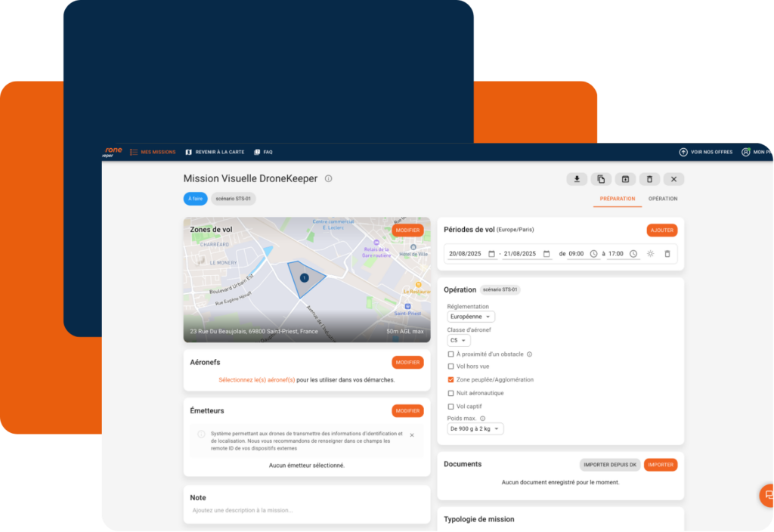Go to 'Mes Missions' in the top navigation
Viewport: 774px width, 532px height.
tap(153, 152)
